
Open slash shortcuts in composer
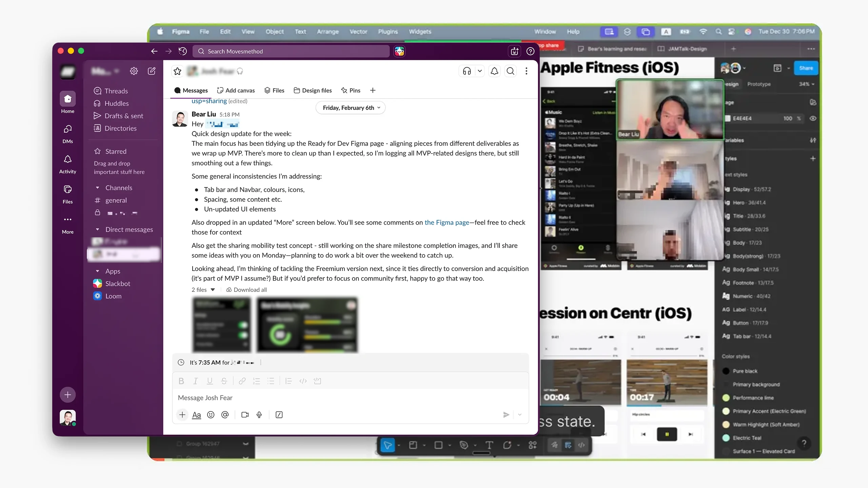pyautogui.click(x=279, y=415)
